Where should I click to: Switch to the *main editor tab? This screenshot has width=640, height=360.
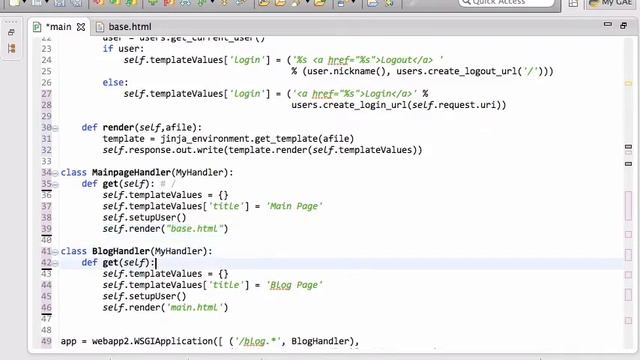[58, 27]
